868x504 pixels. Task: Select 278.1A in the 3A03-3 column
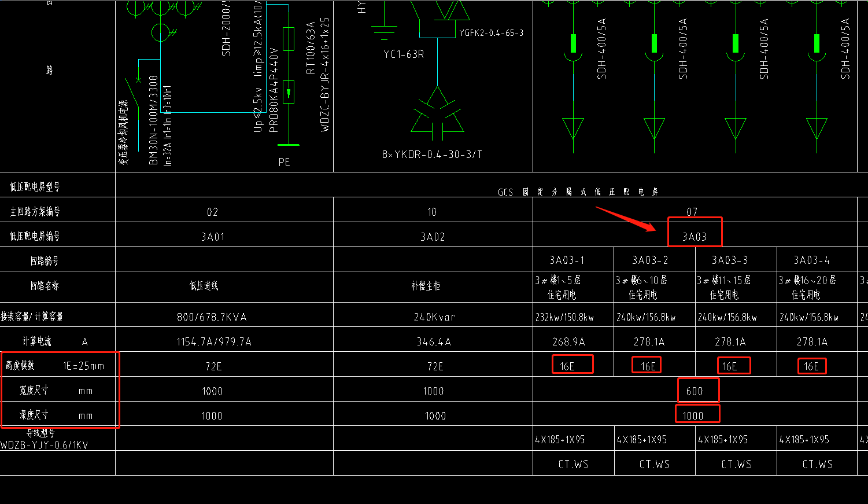click(x=731, y=342)
